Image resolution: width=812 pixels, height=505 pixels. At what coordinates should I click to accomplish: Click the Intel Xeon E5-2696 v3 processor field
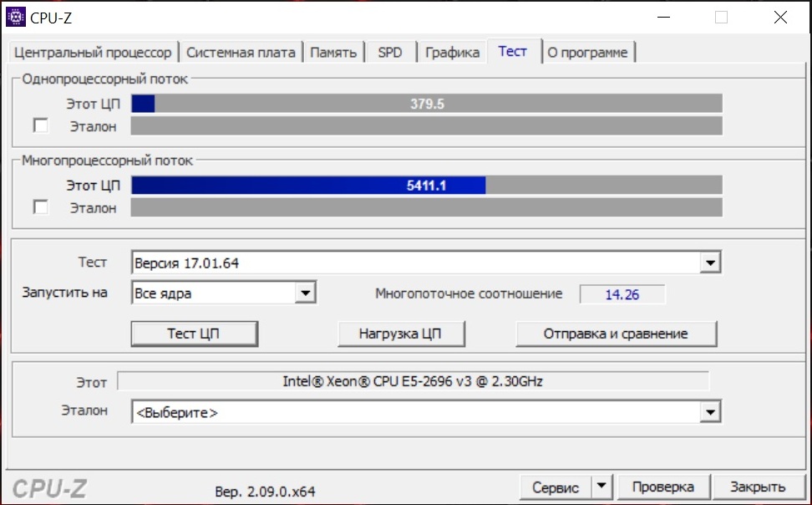413,381
